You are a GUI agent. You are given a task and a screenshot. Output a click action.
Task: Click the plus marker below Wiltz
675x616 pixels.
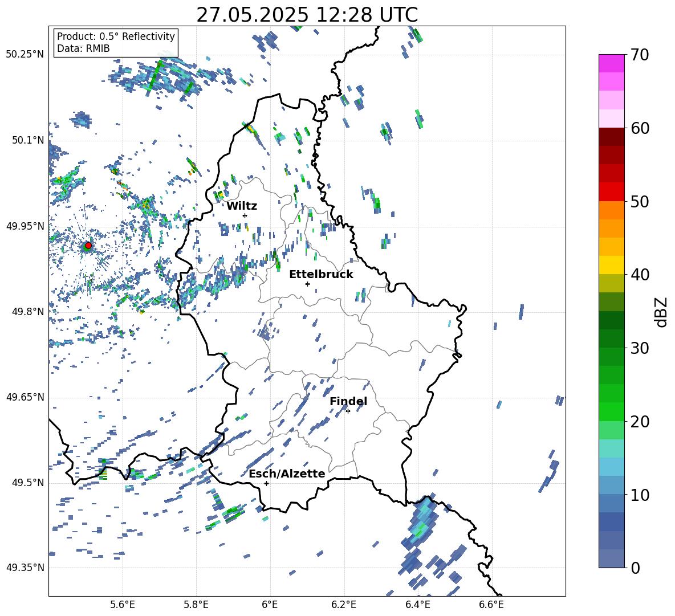click(x=245, y=215)
